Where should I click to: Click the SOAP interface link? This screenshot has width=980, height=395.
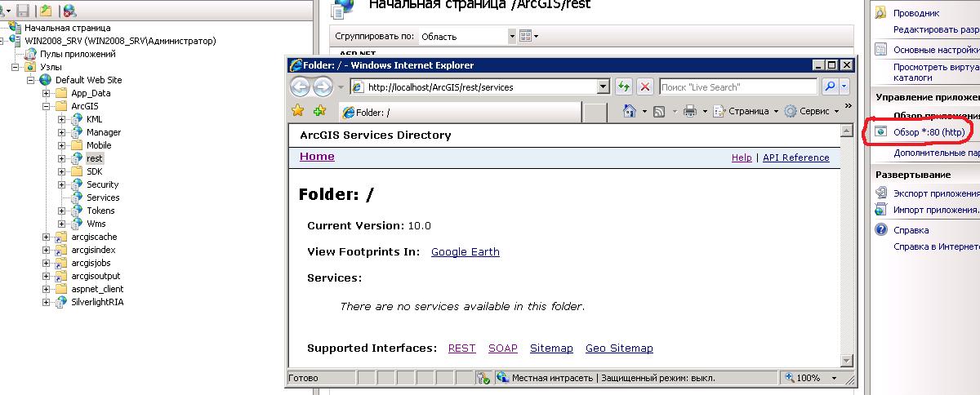503,348
